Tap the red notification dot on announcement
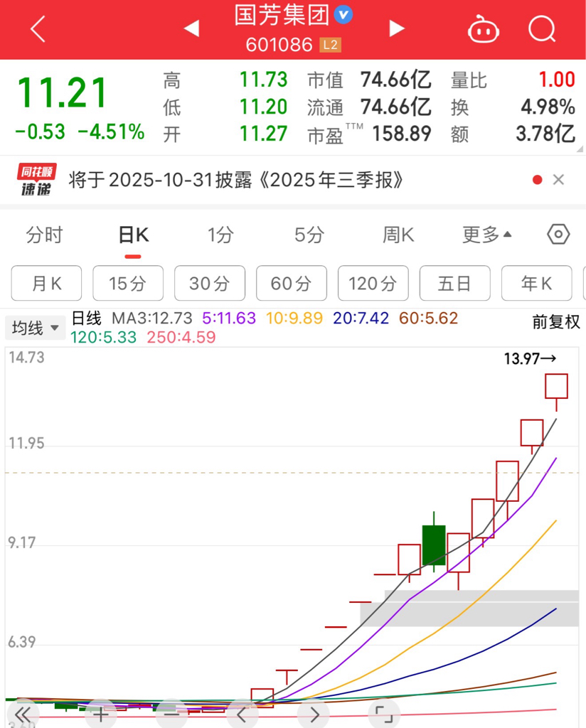This screenshot has width=586, height=728. point(537,180)
